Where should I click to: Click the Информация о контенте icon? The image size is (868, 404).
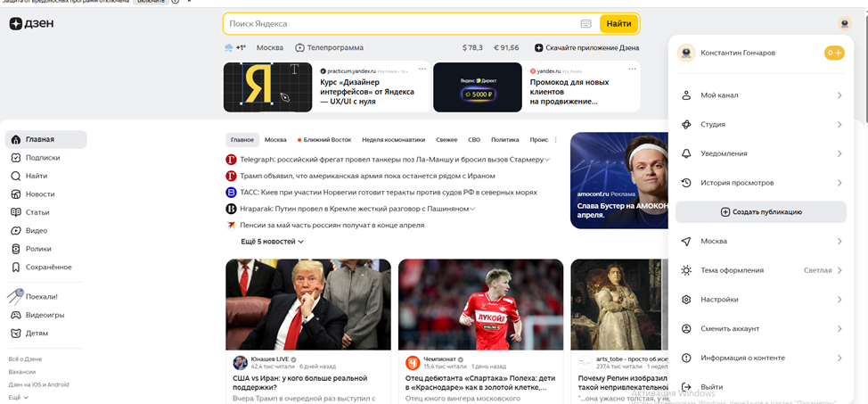tap(686, 358)
